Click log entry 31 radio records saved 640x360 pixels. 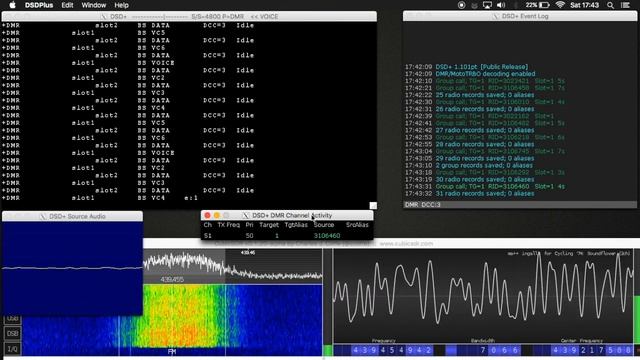[x=484, y=193]
